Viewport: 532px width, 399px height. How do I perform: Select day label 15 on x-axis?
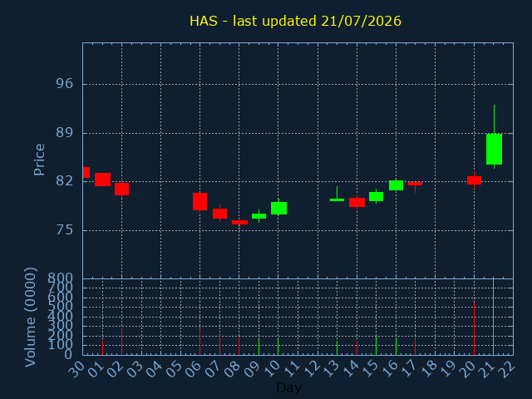click(x=371, y=368)
